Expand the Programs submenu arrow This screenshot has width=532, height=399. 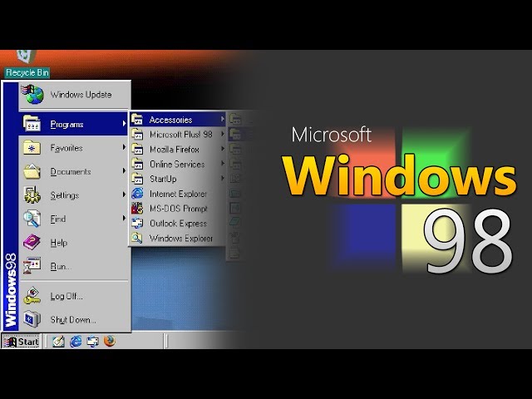[124, 124]
